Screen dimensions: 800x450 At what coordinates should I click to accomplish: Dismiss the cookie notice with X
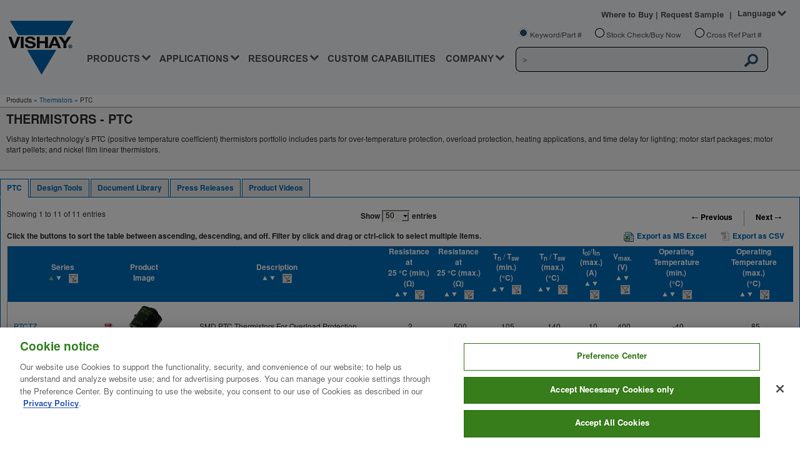(x=779, y=389)
